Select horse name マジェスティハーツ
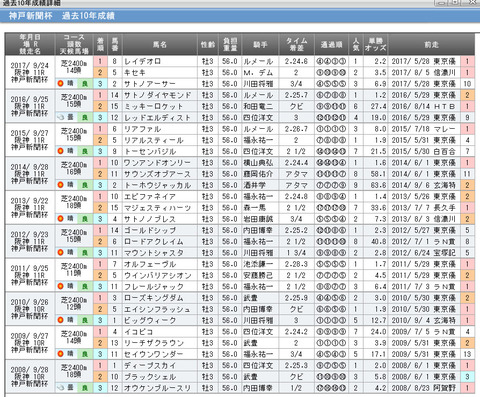This screenshot has height=397, width=480. [157, 208]
